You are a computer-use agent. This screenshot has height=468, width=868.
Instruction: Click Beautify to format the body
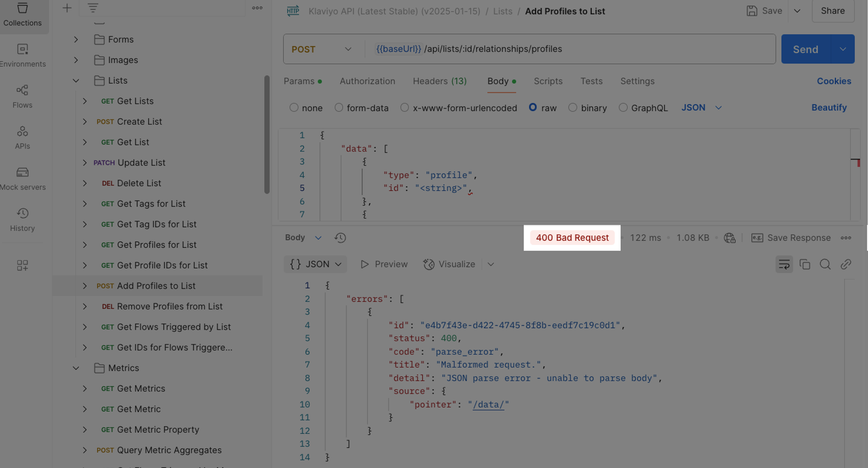pos(829,107)
